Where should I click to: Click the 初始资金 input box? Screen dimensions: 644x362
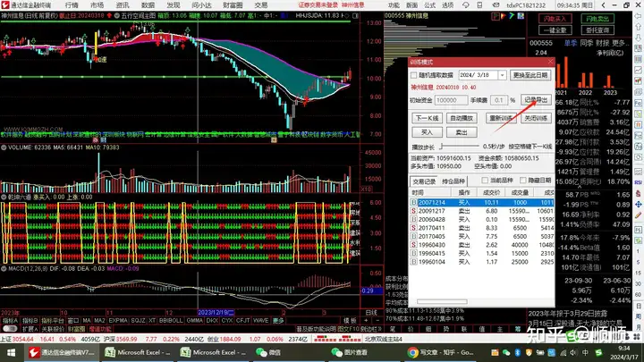click(x=451, y=100)
